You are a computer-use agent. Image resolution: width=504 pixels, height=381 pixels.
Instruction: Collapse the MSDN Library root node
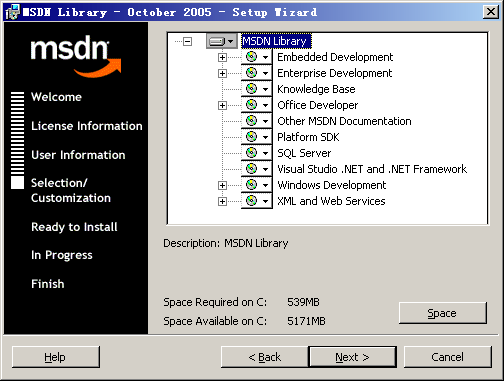188,41
